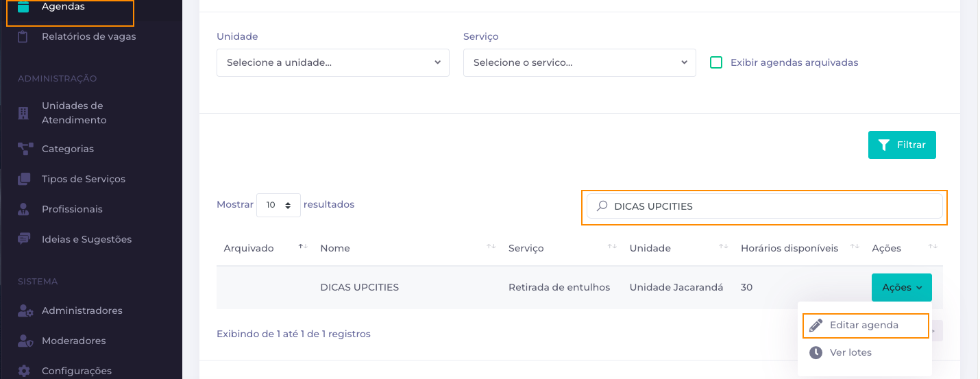Open Administradores page
Viewport: 980px width, 379px height.
82,310
